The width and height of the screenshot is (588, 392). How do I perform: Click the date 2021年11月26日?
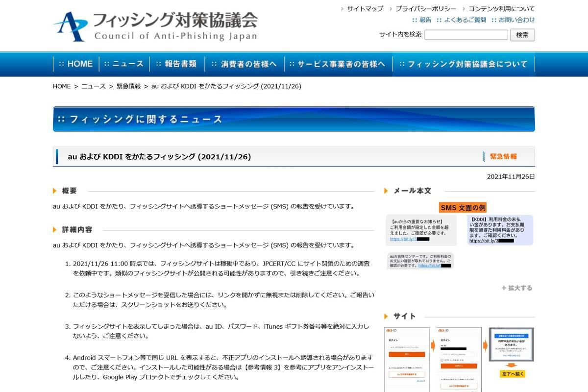click(511, 176)
